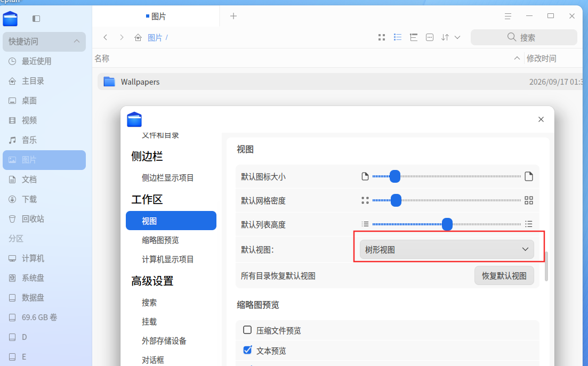Open the display options icon
588x366 pixels.
(x=430, y=37)
